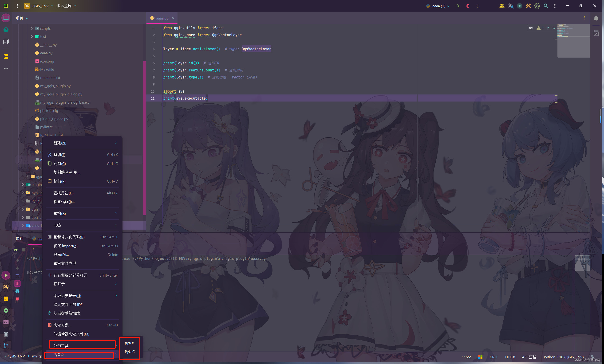Click the warning count 3 indicator

[x=540, y=28]
